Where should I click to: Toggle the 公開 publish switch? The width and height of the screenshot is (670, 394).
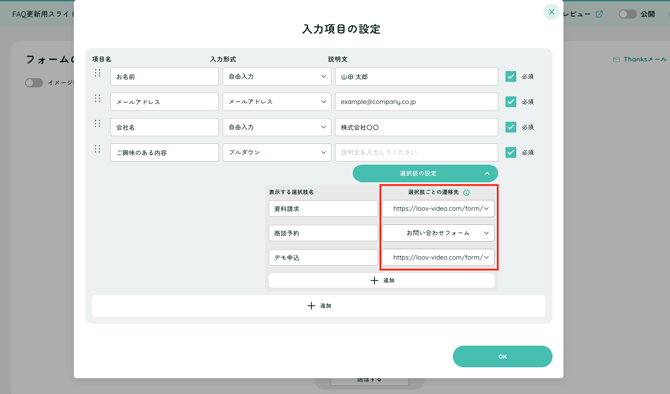627,14
